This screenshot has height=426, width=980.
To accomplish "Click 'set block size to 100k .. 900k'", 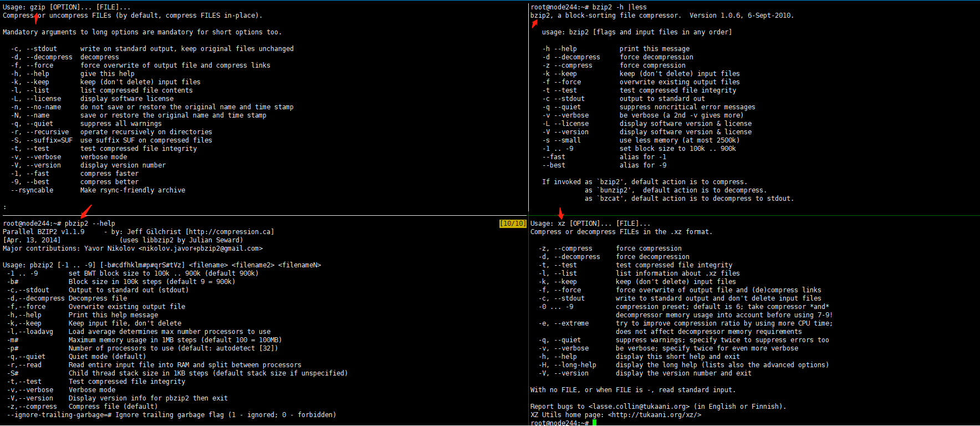I will (678, 149).
